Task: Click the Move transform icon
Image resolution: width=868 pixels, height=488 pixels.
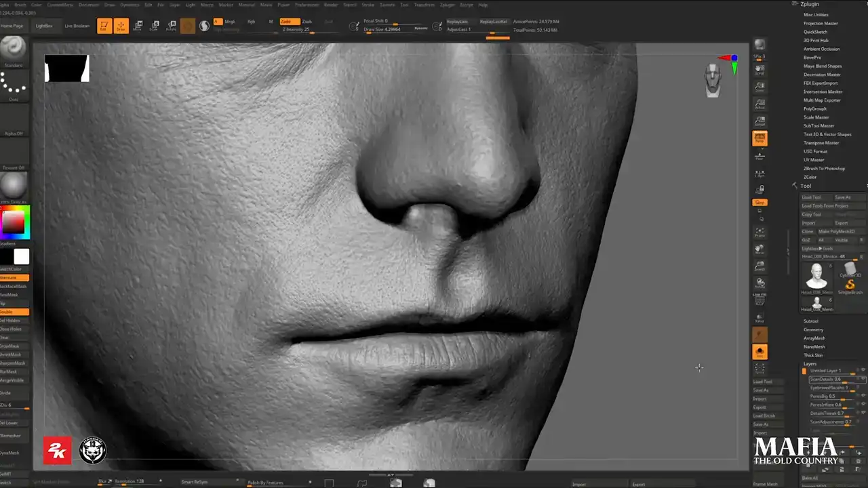Action: coord(138,26)
